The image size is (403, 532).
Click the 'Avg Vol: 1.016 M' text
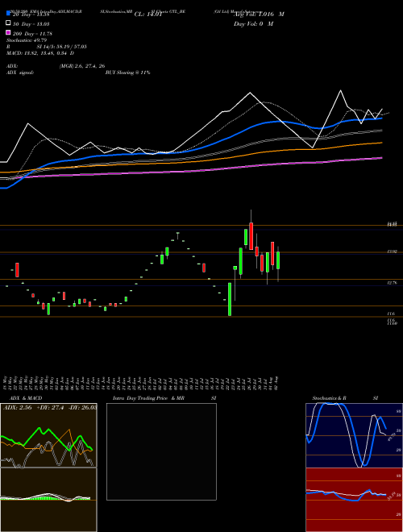pos(259,15)
